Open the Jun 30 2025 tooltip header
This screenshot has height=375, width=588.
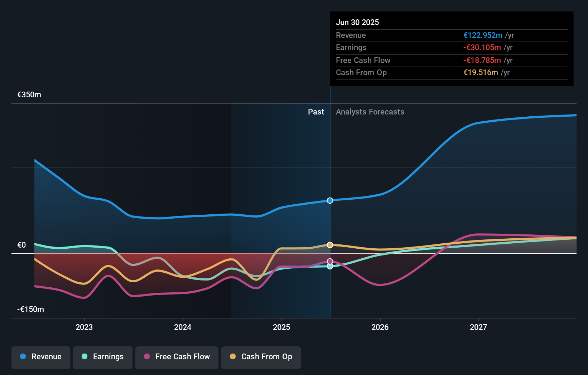pyautogui.click(x=357, y=22)
